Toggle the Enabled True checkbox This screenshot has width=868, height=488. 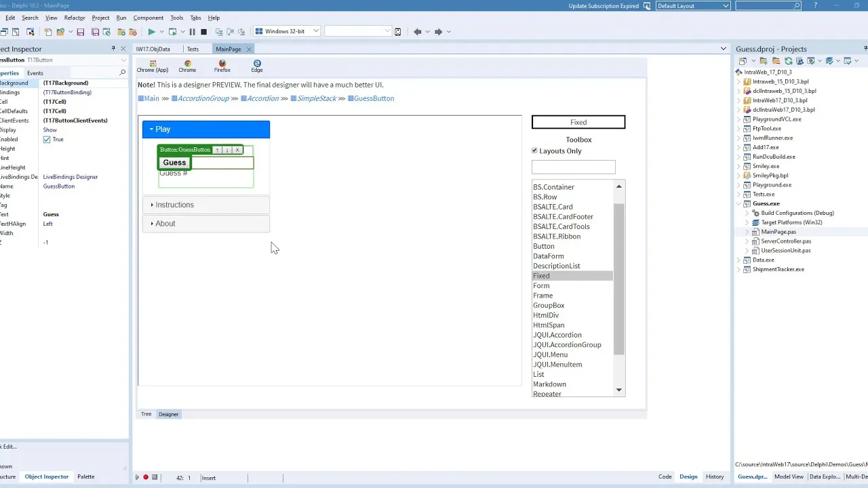[47, 140]
